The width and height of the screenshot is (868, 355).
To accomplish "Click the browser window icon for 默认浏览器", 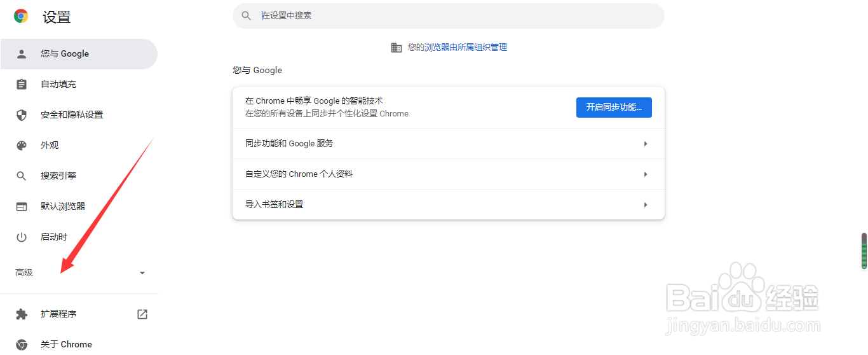I will [x=22, y=207].
